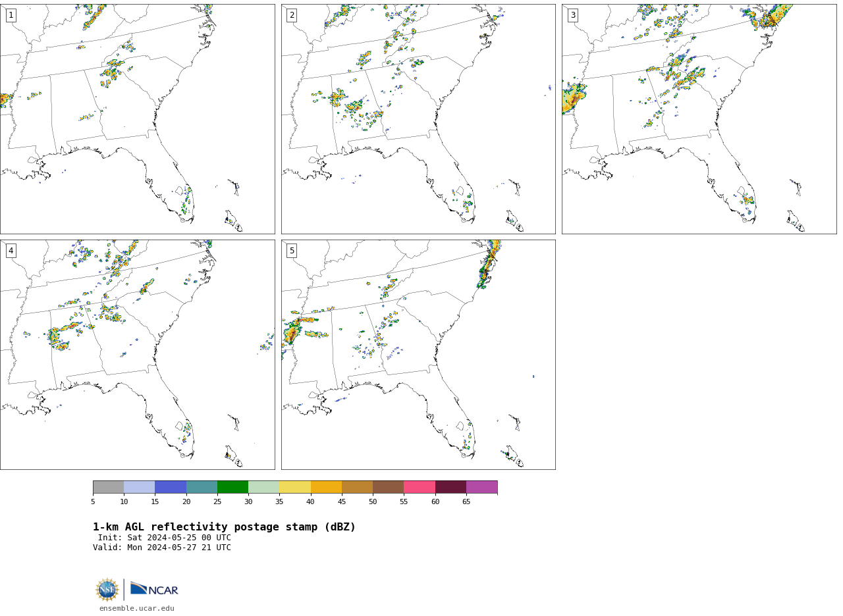843x616 pixels.
Task: Click the light blue 10-15 dBZ swatch
Action: [x=140, y=487]
